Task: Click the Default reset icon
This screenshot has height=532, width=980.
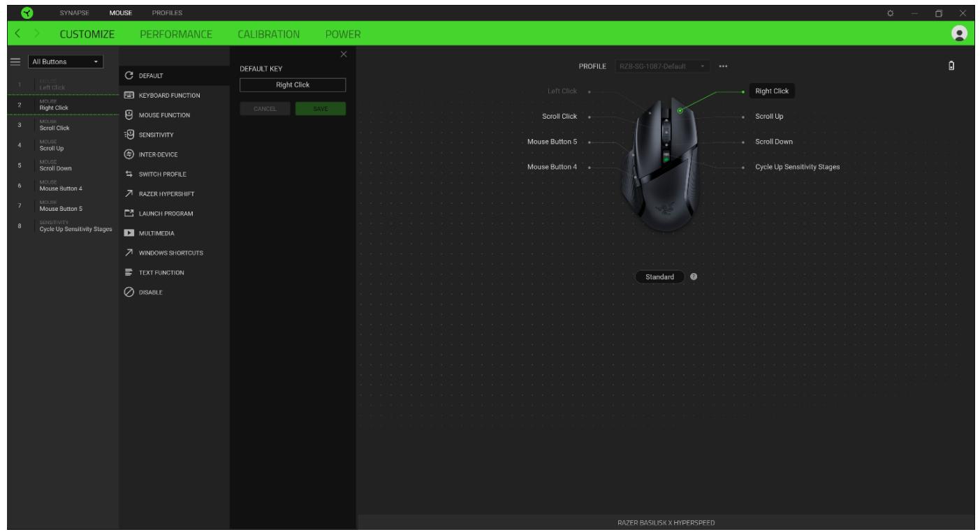Action: (129, 75)
